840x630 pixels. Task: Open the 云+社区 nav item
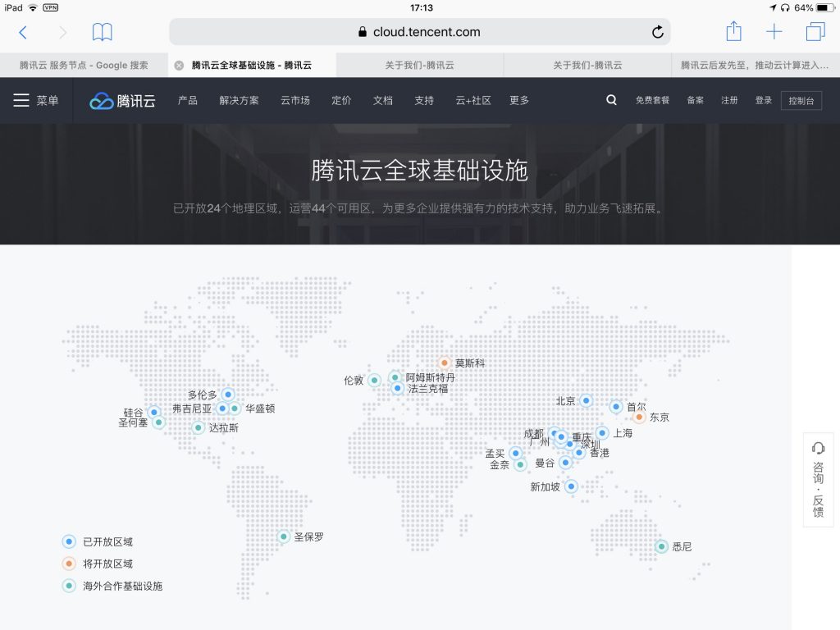click(x=473, y=100)
